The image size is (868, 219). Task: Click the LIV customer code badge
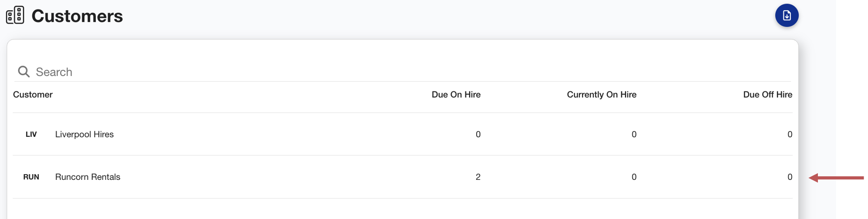pos(31,134)
